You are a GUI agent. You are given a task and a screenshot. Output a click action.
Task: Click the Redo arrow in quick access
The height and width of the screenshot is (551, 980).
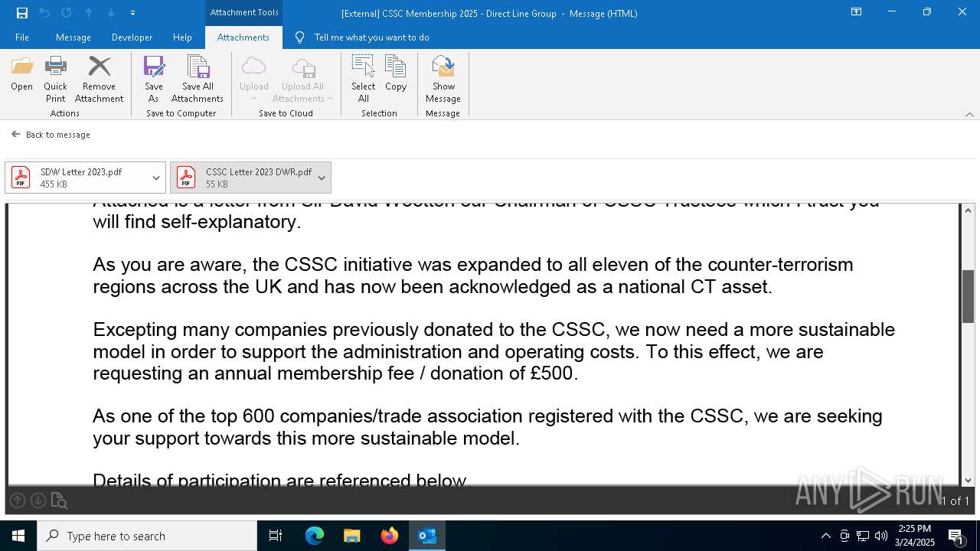click(67, 12)
